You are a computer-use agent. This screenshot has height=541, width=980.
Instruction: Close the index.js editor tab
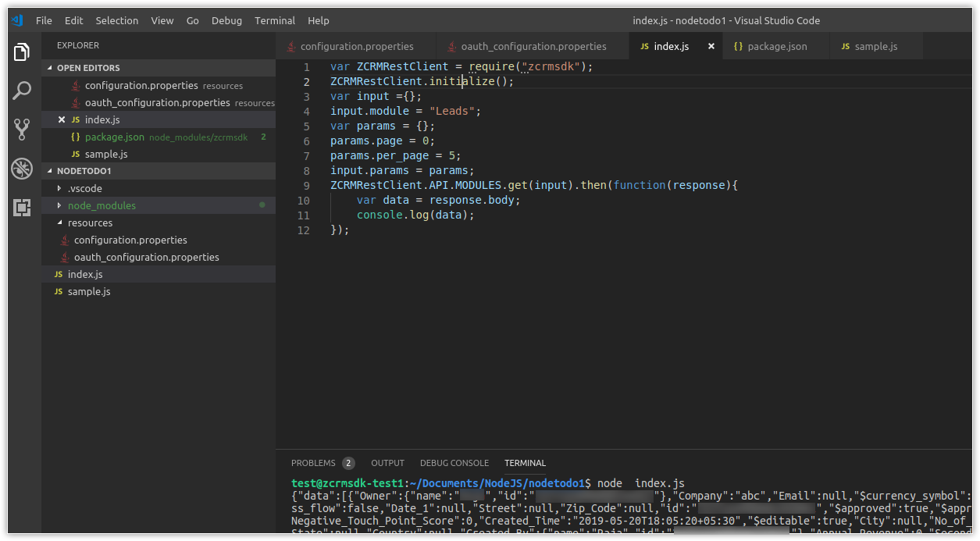711,47
